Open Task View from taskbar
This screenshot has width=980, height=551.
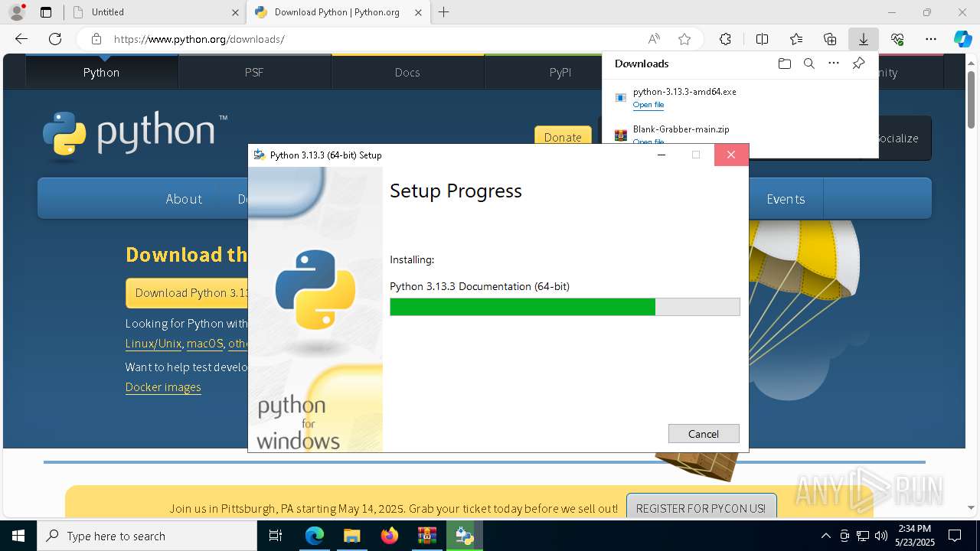click(x=276, y=536)
